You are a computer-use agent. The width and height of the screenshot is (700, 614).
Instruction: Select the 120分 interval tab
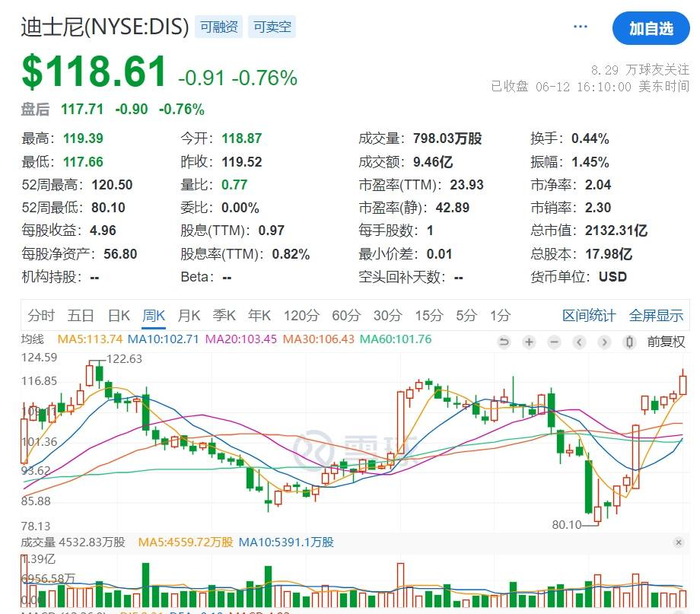(301, 315)
